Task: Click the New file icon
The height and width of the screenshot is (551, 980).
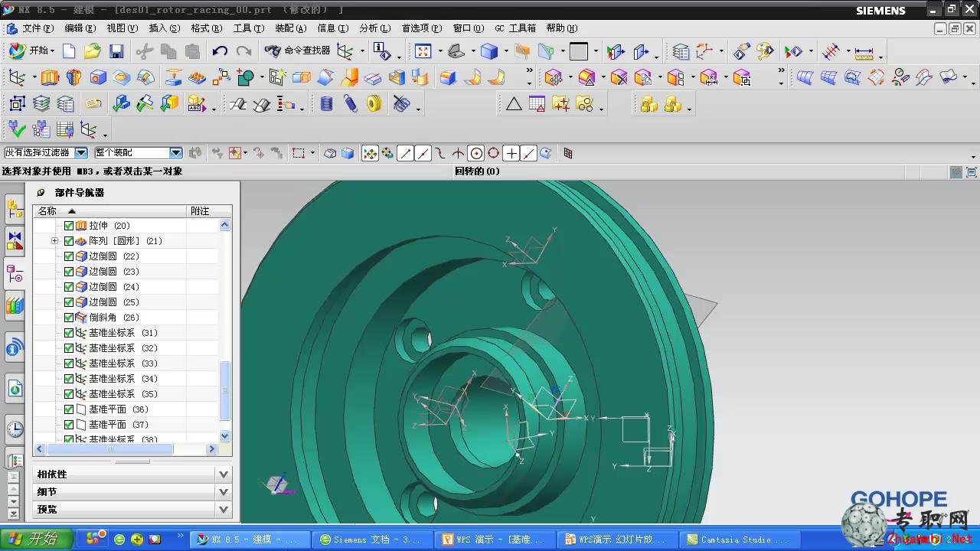Action: (69, 51)
